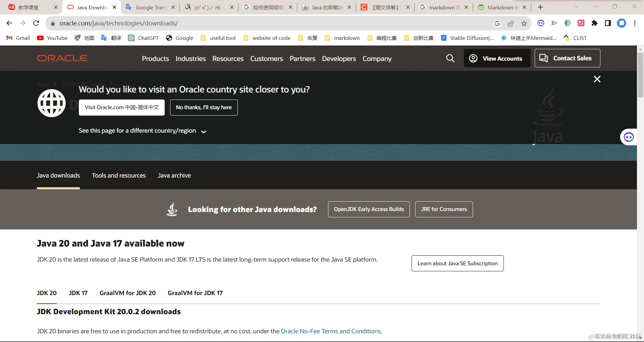Open Chrome three-dot menu

click(635, 23)
